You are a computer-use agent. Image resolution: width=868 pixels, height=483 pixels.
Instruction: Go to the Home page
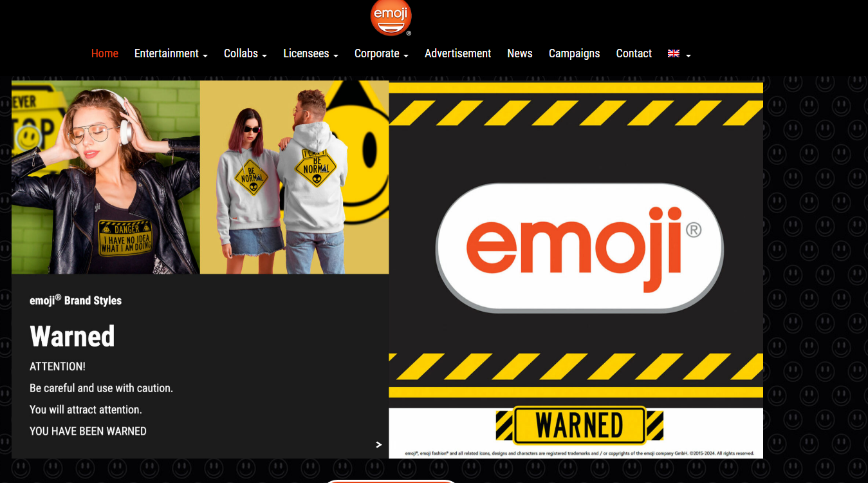105,53
